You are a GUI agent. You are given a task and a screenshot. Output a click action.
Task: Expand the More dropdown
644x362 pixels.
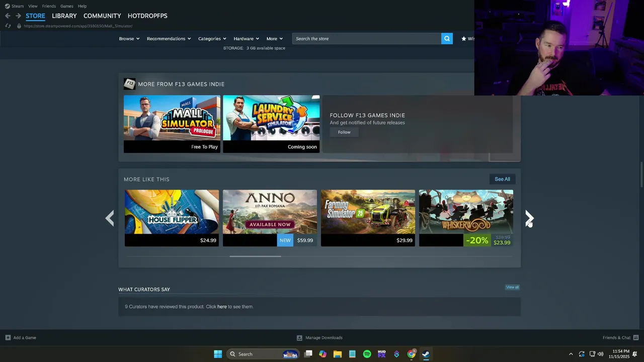[274, 39]
